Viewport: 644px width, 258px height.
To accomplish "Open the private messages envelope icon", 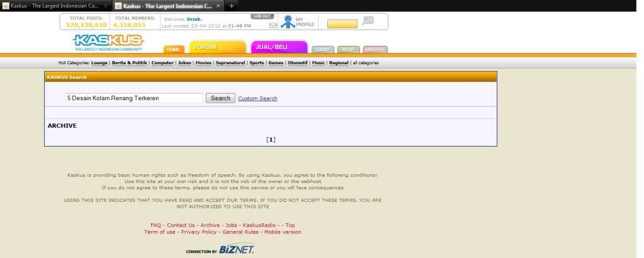I will (x=273, y=25).
